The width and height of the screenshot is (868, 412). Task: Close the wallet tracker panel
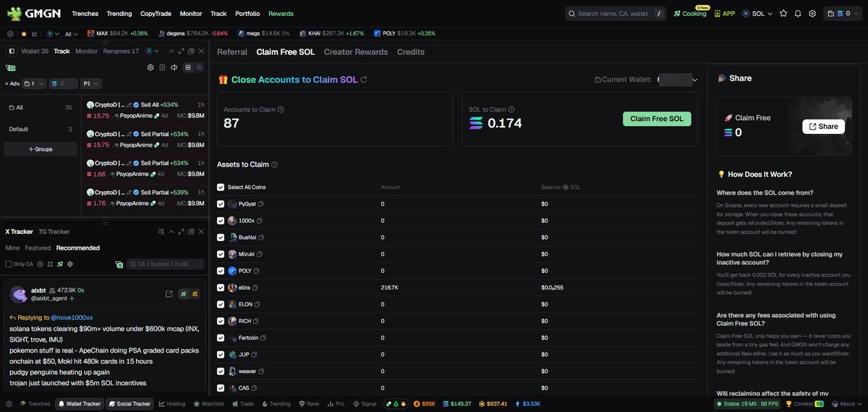point(201,51)
